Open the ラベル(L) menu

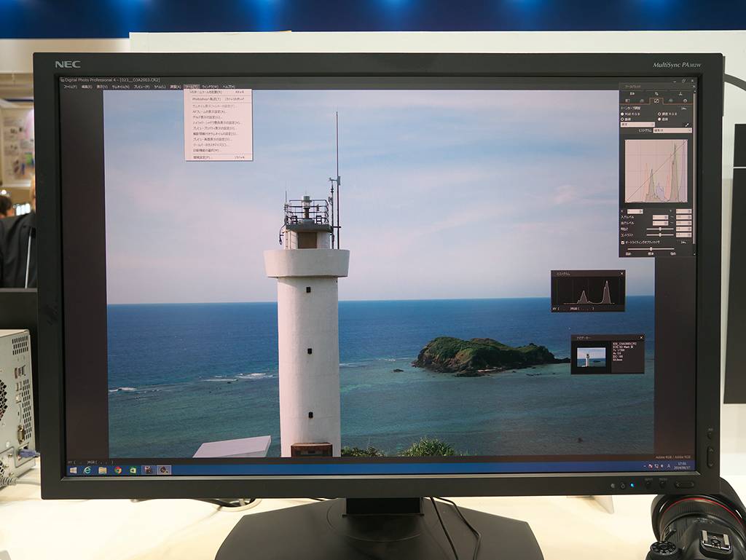[160, 87]
